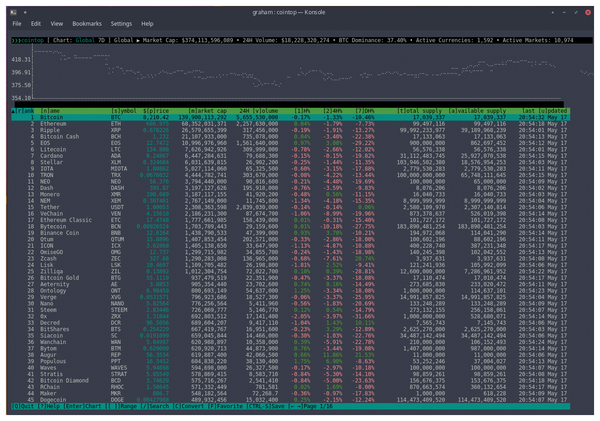600x421 pixels.
Task: Click [Q]Quit in the bottom bar
Action: [23, 406]
